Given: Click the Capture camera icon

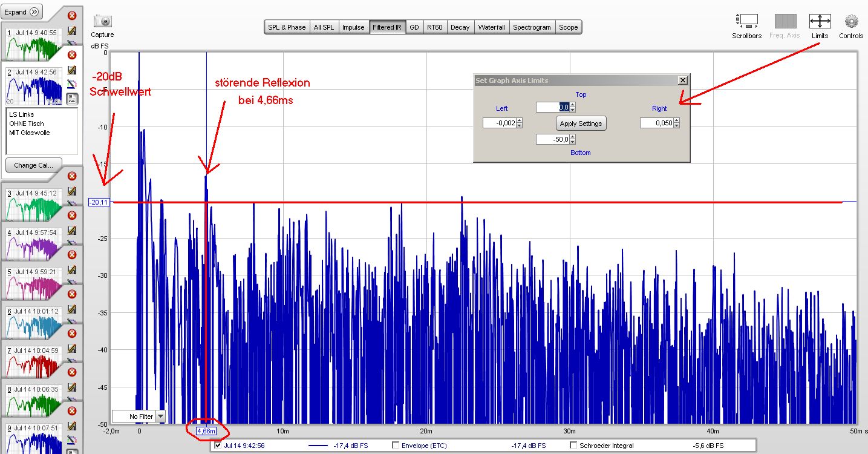Looking at the screenshot, I should [x=103, y=22].
